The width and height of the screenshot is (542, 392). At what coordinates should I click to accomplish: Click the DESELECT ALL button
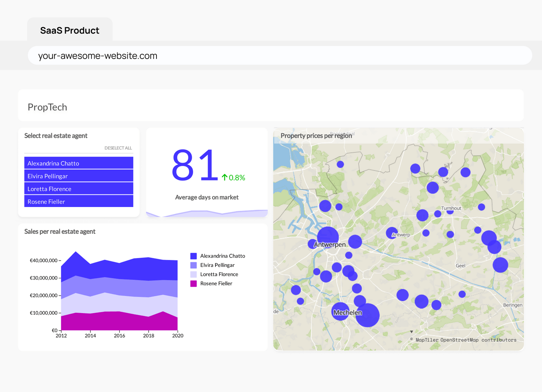[x=118, y=148]
